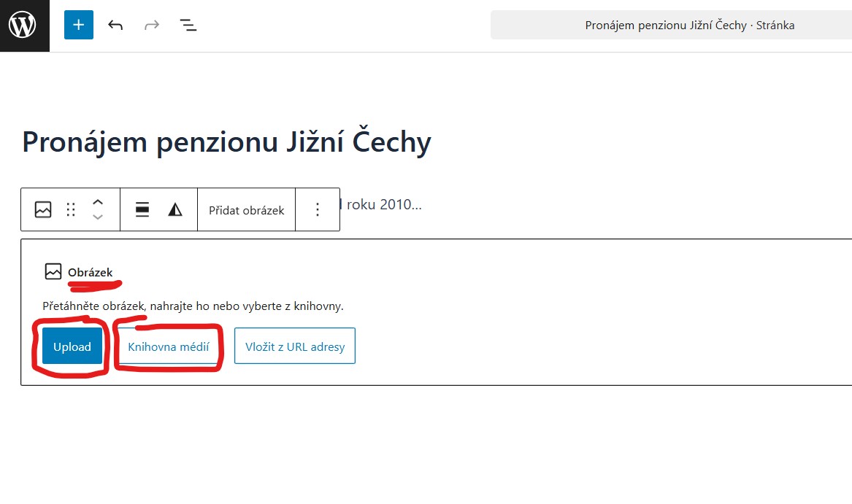The height and width of the screenshot is (504, 852).
Task: Open the block inserter plus button
Action: pos(79,26)
